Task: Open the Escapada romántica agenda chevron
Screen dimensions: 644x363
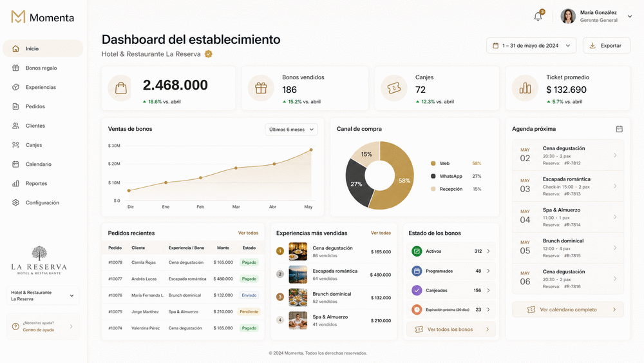Action: pyautogui.click(x=615, y=186)
